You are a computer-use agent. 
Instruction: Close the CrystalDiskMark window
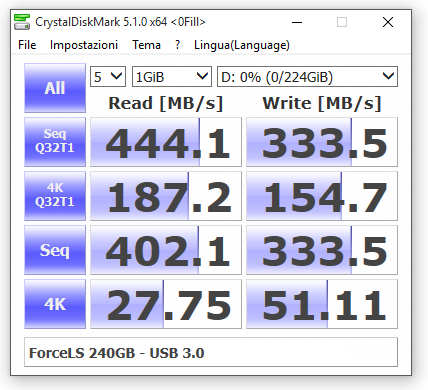(388, 22)
